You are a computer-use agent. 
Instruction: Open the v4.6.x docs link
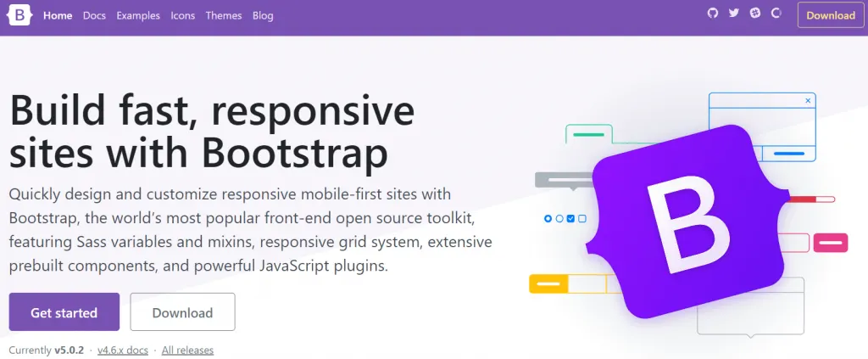(x=123, y=351)
